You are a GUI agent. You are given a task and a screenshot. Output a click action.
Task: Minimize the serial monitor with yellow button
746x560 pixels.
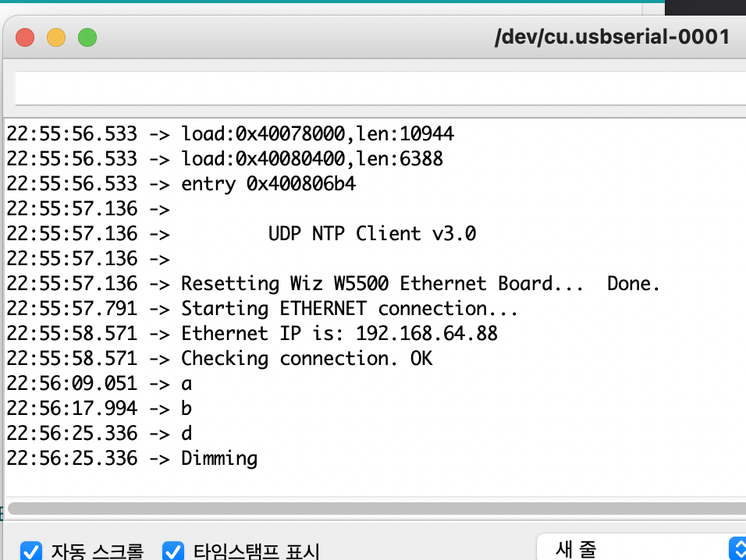tap(56, 37)
